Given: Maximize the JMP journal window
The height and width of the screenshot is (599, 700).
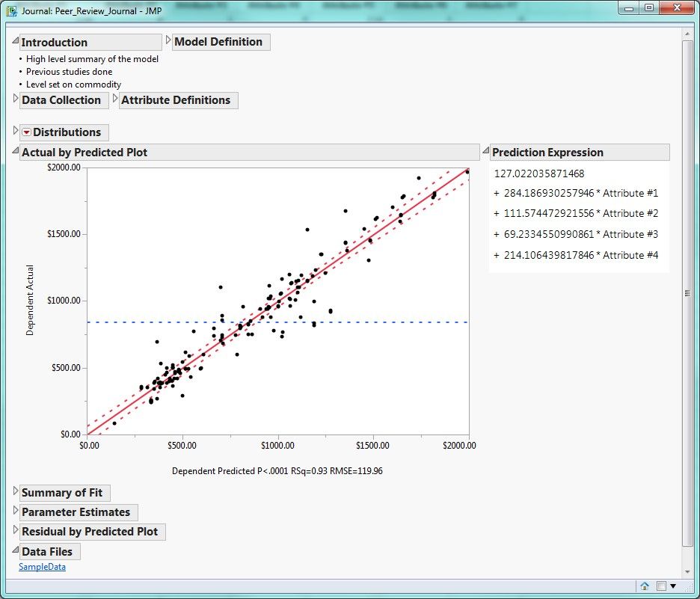Looking at the screenshot, I should click(x=649, y=8).
